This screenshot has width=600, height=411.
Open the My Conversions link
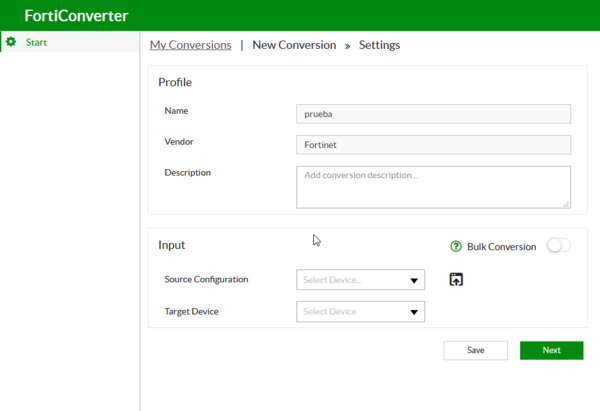tap(190, 45)
